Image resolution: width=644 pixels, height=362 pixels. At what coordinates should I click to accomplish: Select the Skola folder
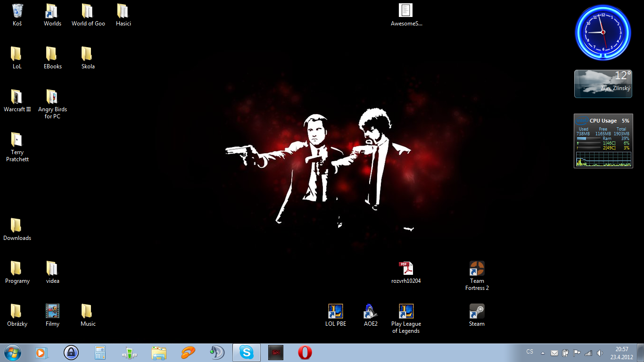pos(88,58)
